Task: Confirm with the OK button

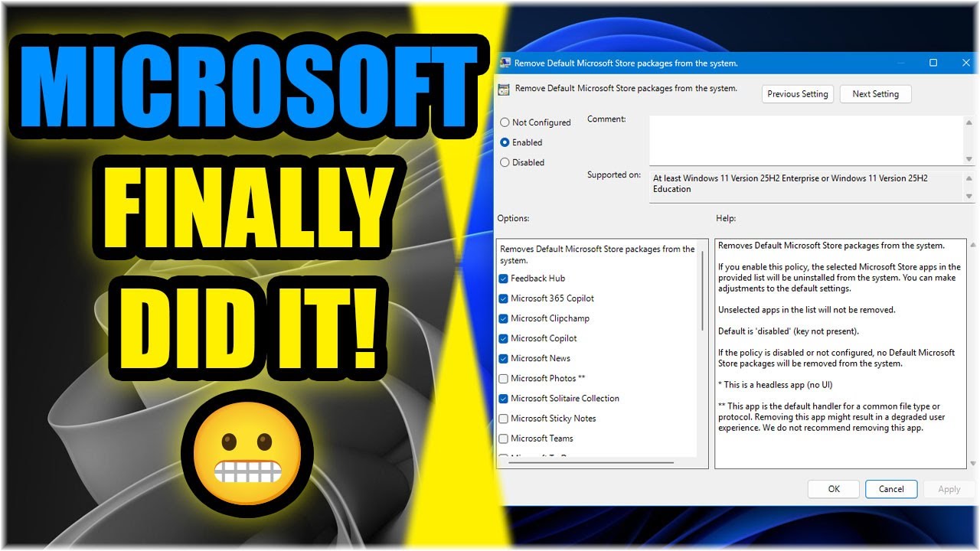Action: tap(834, 489)
